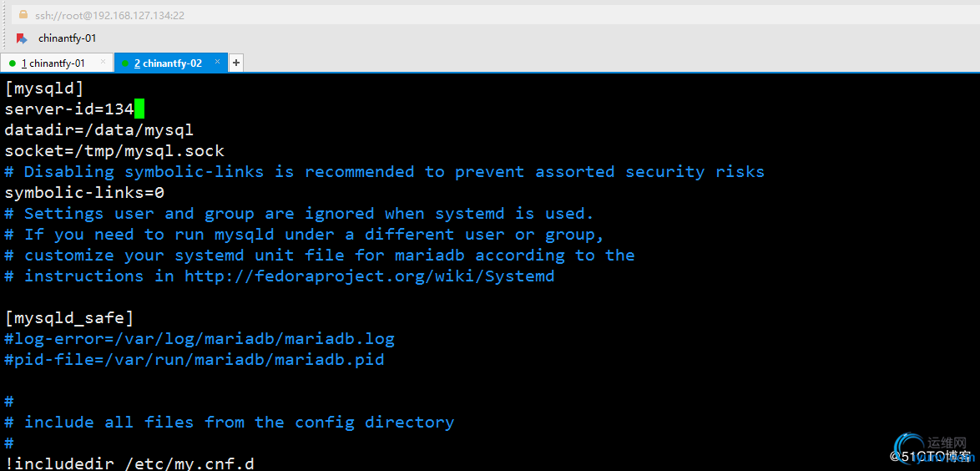
Task: Click green status dot on chinantfy-02 tab
Action: (x=125, y=63)
